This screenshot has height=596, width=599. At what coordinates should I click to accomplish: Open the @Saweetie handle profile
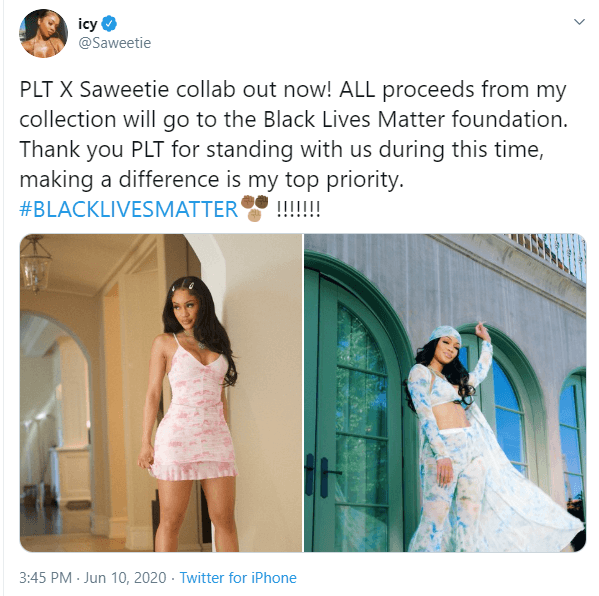click(x=115, y=43)
